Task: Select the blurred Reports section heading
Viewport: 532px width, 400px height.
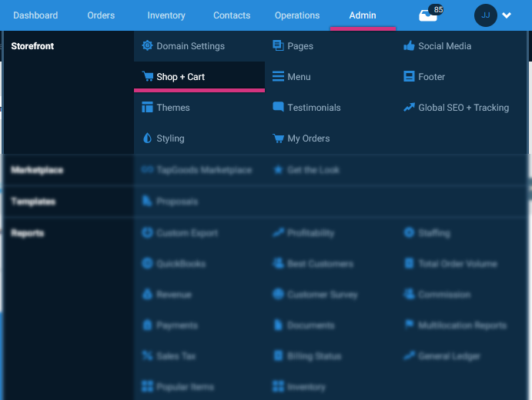Action: 28,233
